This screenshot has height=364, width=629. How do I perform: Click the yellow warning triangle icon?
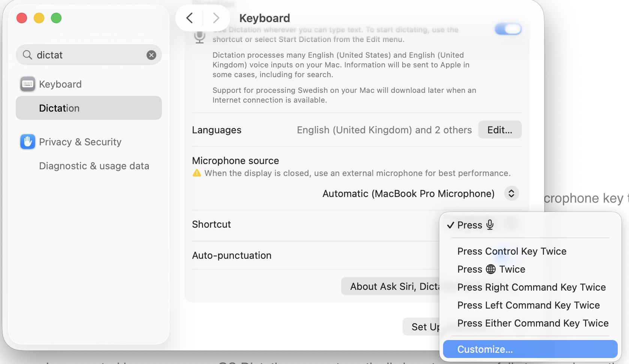pos(197,173)
